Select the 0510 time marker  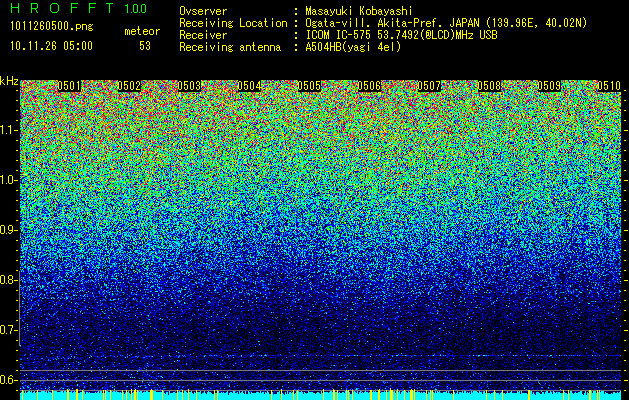tap(609, 86)
